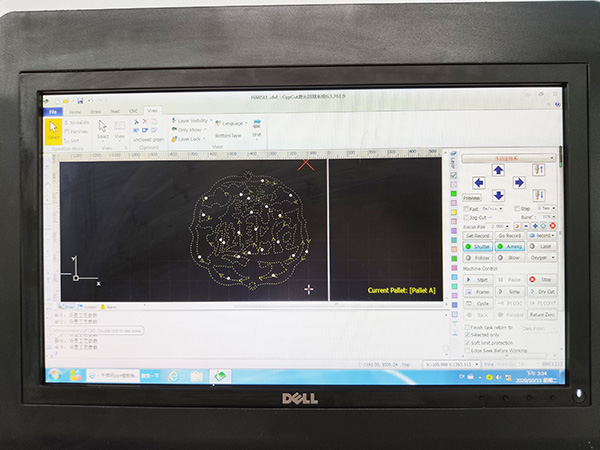Click the jog right arrow
This screenshot has width=600, height=450.
click(x=519, y=183)
